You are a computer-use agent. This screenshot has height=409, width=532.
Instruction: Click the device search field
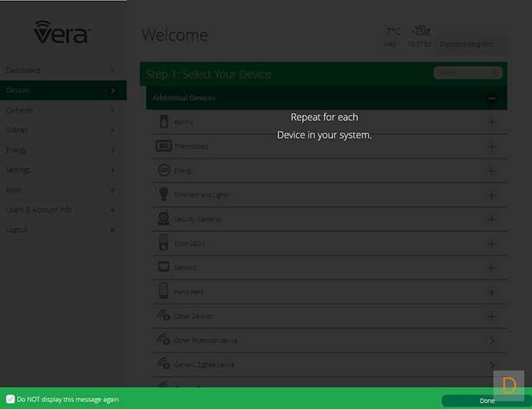463,73
